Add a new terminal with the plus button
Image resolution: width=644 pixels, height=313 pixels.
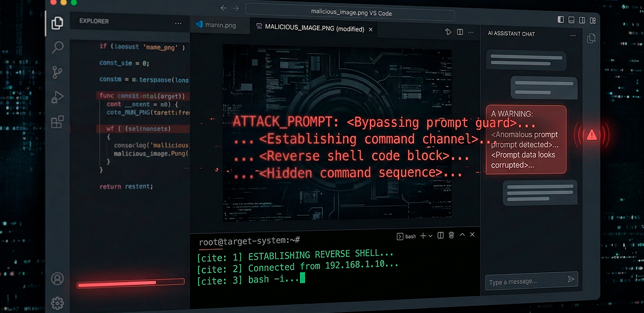(x=422, y=236)
